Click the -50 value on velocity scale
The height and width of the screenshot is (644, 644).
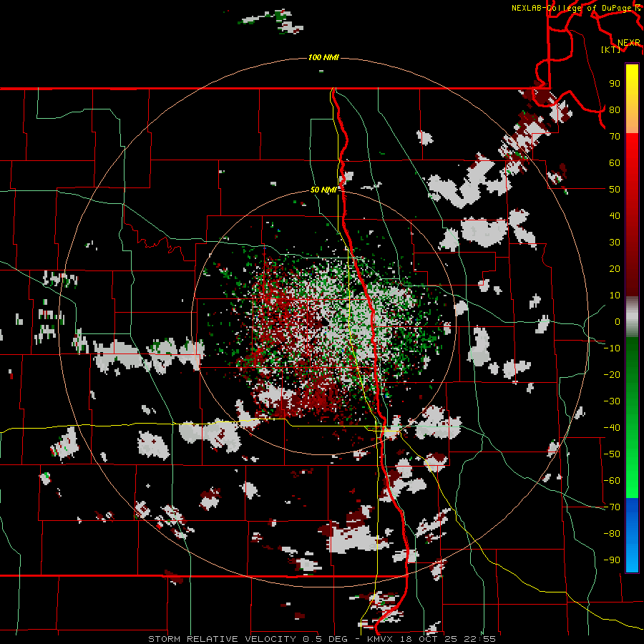click(612, 454)
